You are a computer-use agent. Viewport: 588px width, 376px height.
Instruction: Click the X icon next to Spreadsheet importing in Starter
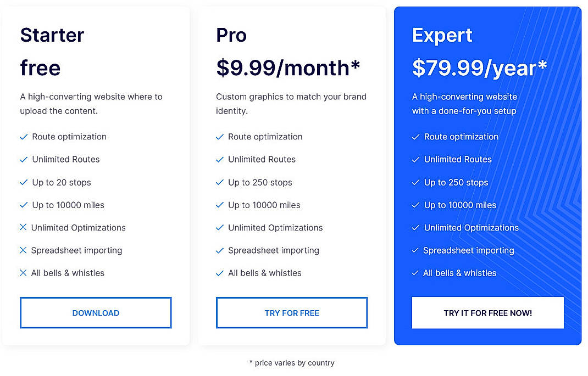[24, 250]
